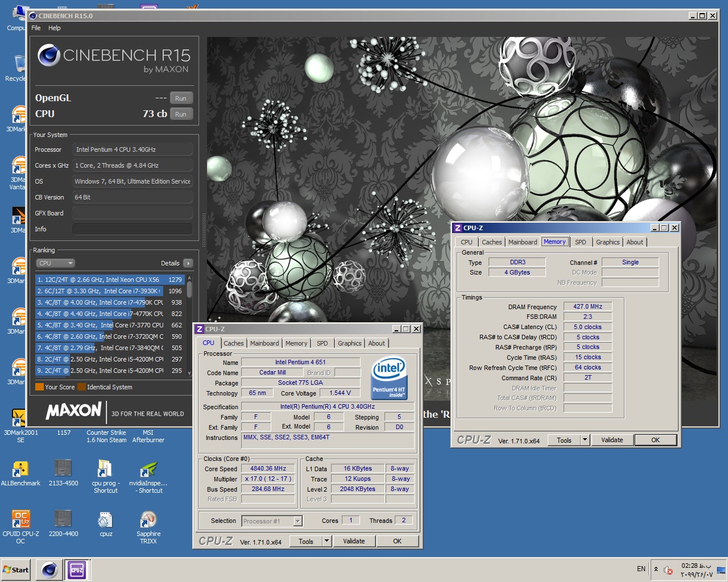
Task: Click the brown Identical System swatch
Action: [81, 387]
